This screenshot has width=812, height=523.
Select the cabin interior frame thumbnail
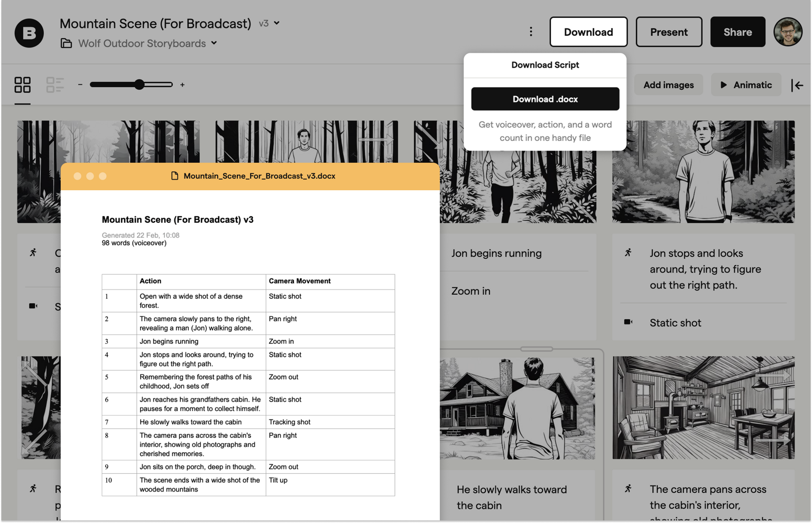[703, 407]
